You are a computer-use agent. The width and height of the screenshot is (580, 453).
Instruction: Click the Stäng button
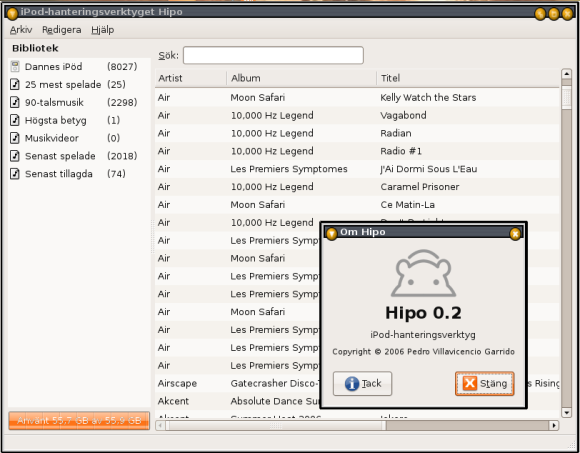point(485,383)
